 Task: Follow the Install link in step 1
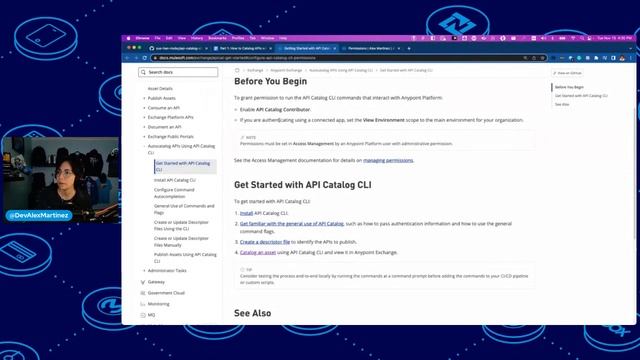[246, 213]
